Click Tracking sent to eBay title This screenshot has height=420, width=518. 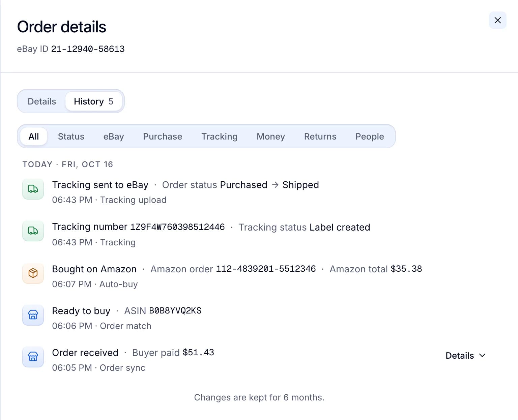point(100,185)
